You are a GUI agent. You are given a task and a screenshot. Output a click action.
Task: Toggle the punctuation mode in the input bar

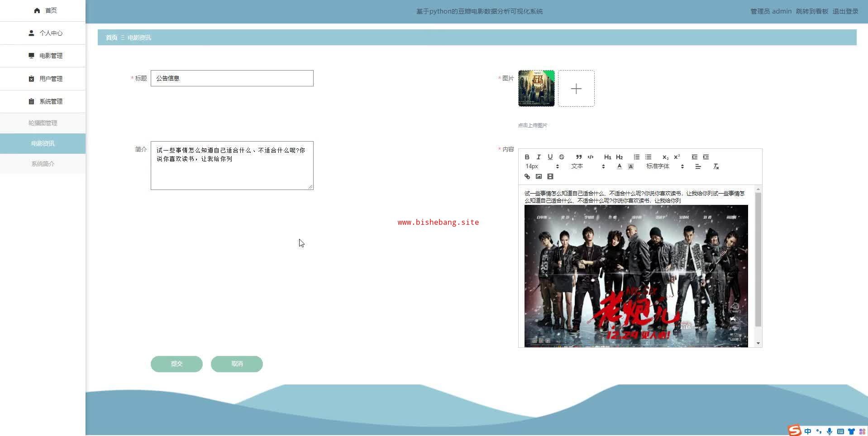click(819, 431)
